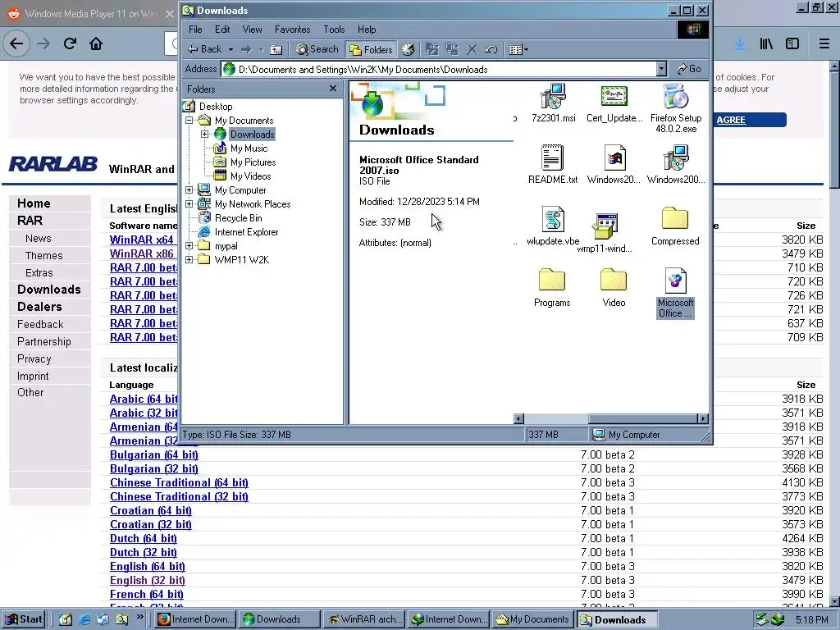Select the wmp11-wind... installer icon

(x=605, y=227)
